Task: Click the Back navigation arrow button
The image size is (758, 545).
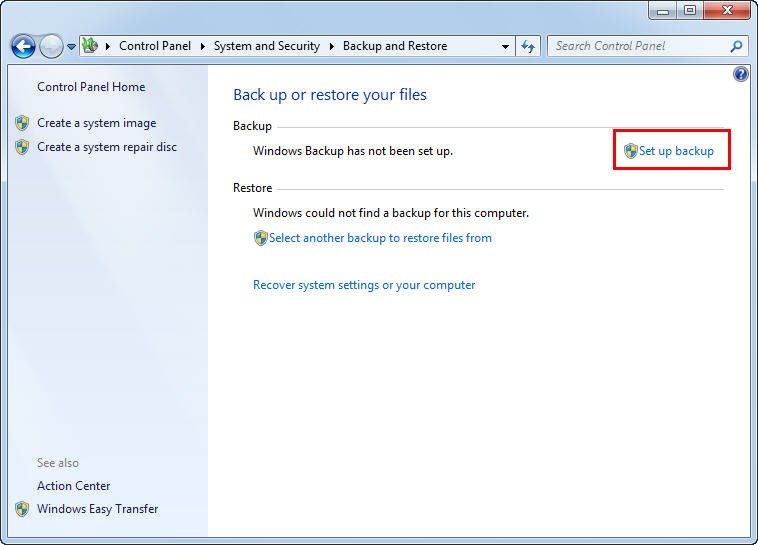Action: pos(23,46)
